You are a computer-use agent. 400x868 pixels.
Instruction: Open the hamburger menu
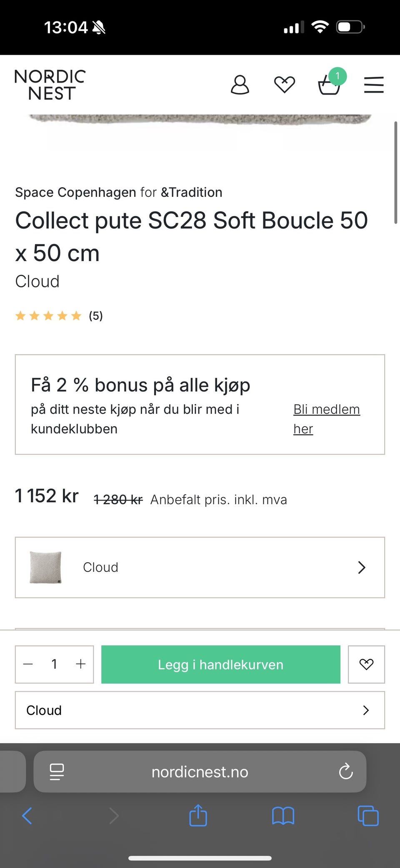374,85
